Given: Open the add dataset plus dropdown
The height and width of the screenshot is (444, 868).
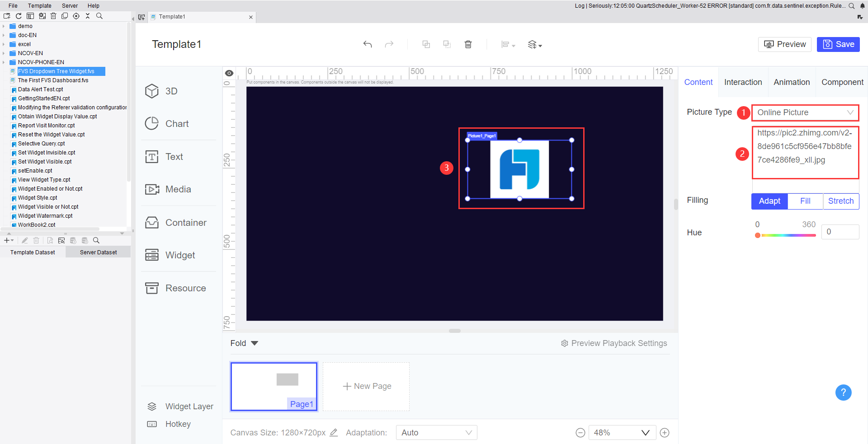Looking at the screenshot, I should (x=9, y=241).
